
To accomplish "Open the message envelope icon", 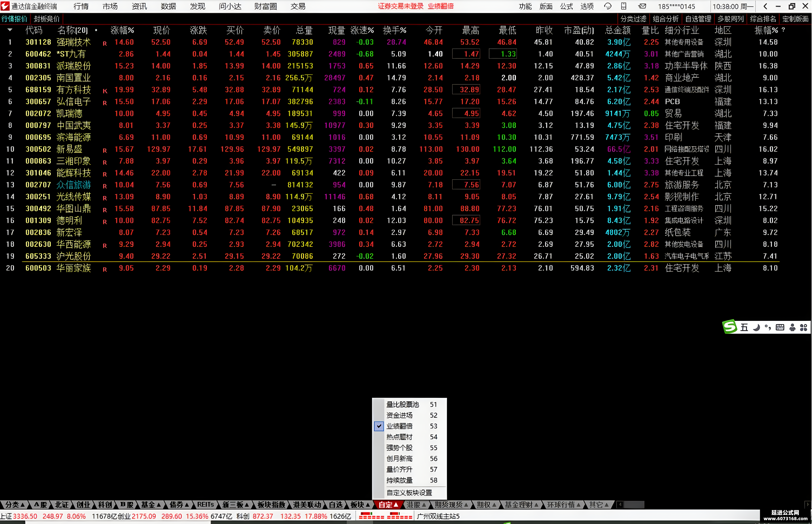I will (642, 6).
